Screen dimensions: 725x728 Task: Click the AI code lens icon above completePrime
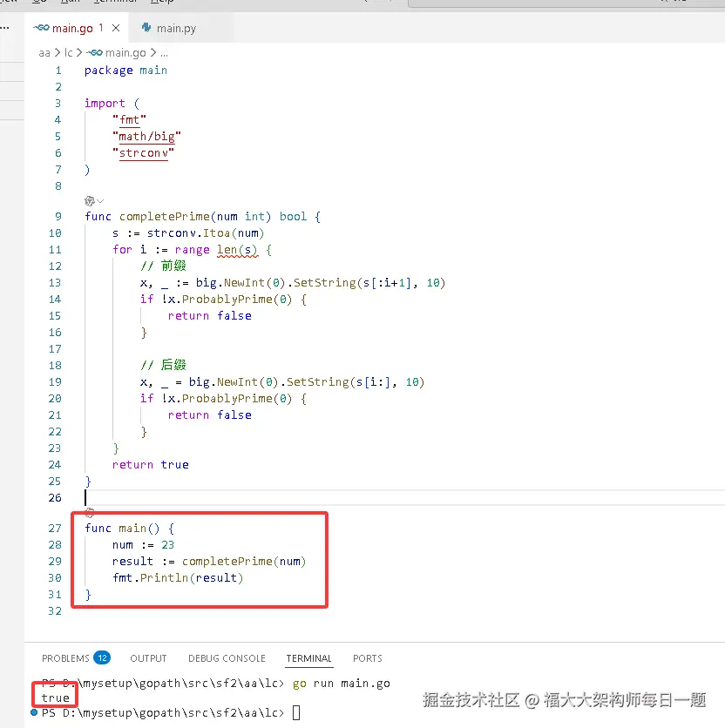point(89,200)
